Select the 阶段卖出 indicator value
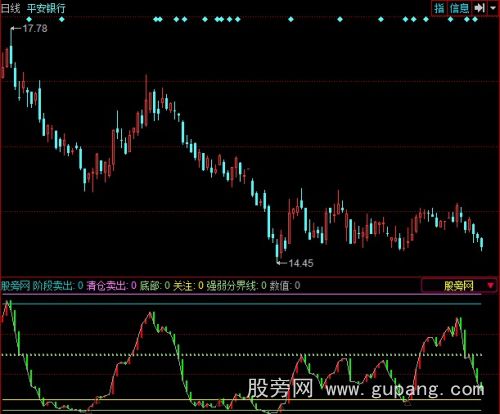 point(58,286)
